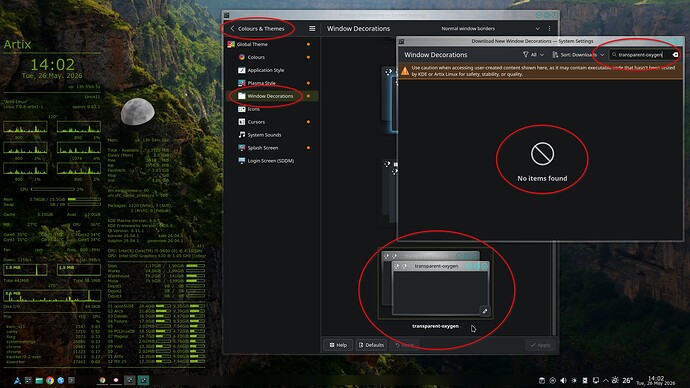Open Plasma Style settings
Viewport: 690px width, 388px height.
pos(272,83)
